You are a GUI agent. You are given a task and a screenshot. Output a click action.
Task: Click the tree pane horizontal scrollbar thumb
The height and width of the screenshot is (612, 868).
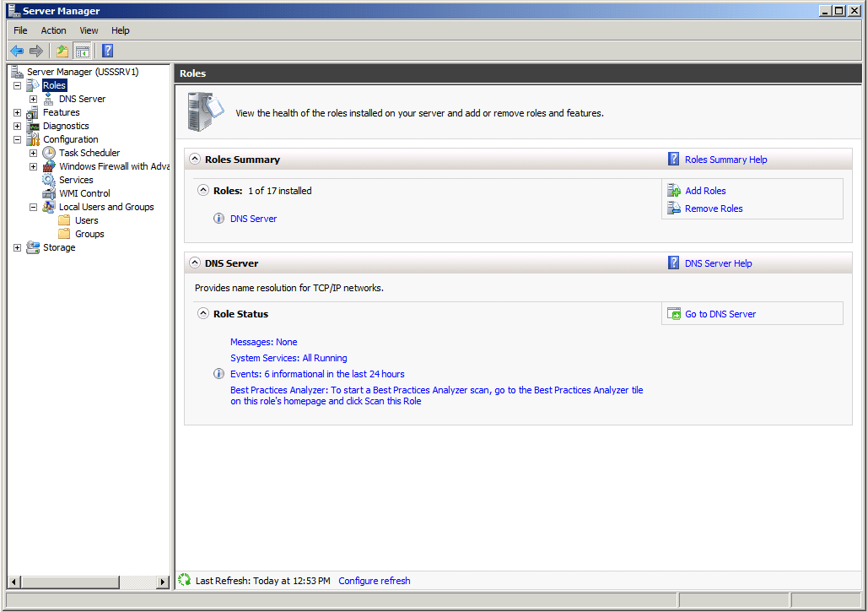coord(70,582)
